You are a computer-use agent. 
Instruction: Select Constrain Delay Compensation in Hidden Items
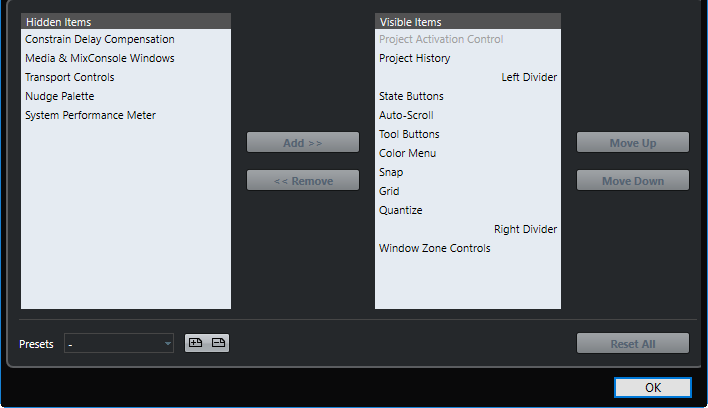(126, 39)
